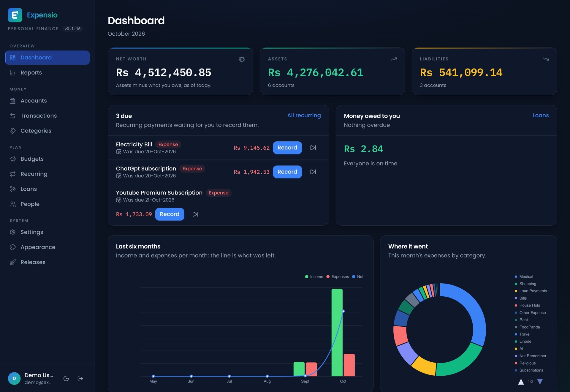Image resolution: width=570 pixels, height=392 pixels.
Task: Click the calendar icon under Electricity Bill
Action: (119, 152)
